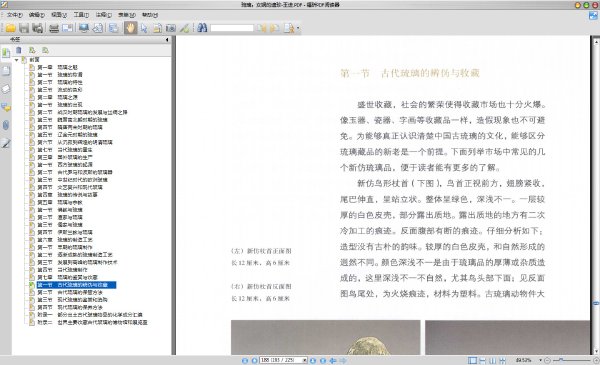Open the 工具 menu

click(x=81, y=15)
